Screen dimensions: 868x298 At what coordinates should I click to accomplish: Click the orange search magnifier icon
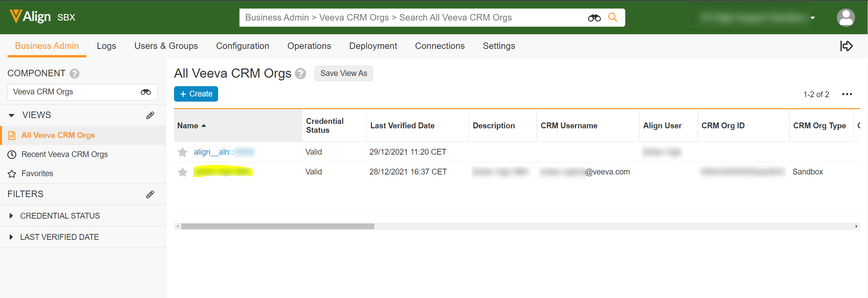(x=612, y=17)
